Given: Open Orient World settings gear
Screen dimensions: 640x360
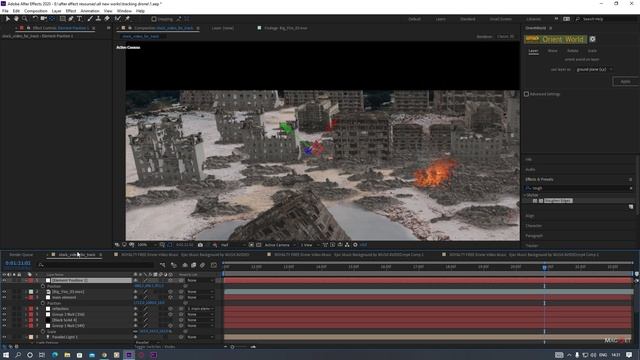Looking at the screenshot, I should [x=592, y=39].
